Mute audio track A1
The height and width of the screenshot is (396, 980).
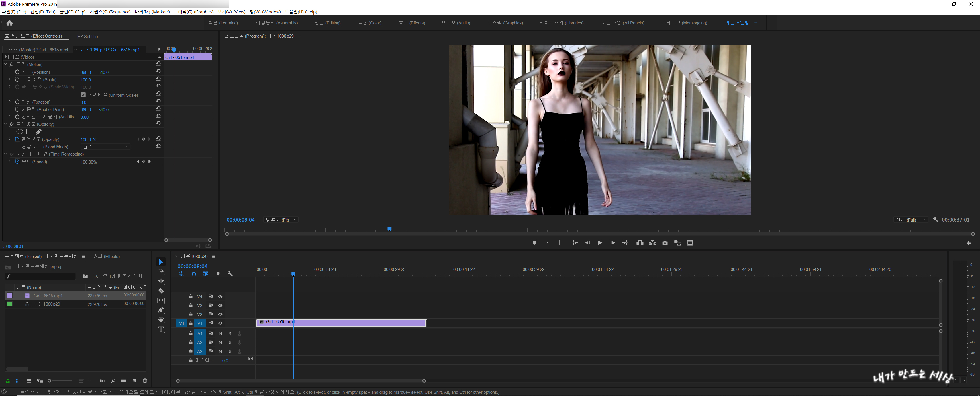click(220, 333)
